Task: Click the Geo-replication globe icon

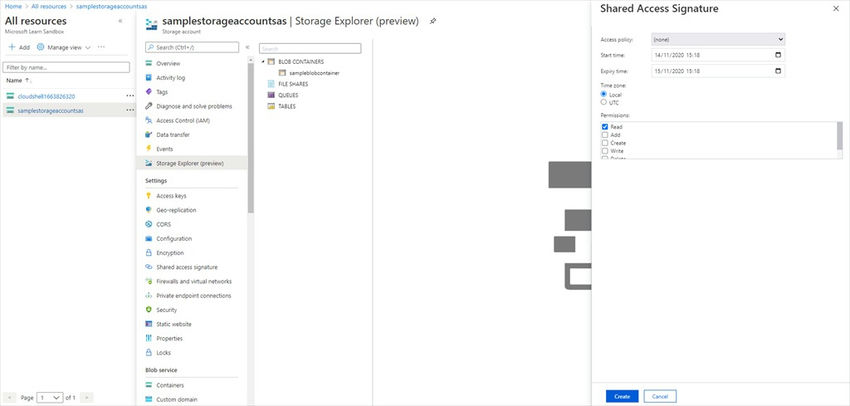Action: click(149, 210)
